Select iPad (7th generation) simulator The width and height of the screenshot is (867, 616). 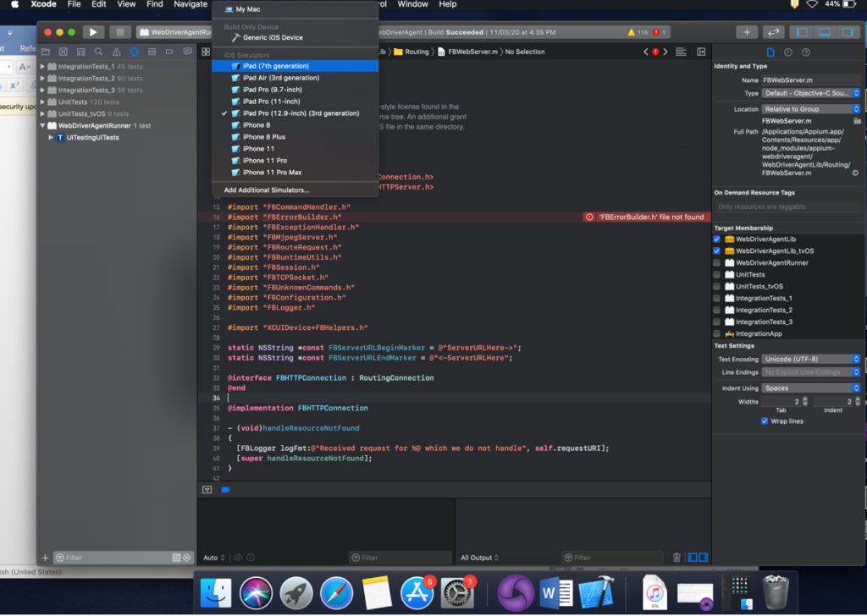click(x=295, y=66)
